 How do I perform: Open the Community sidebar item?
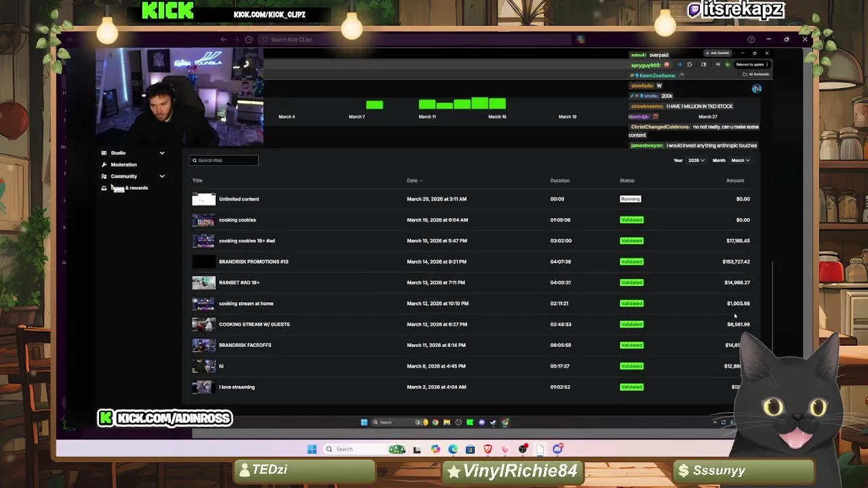pos(123,176)
